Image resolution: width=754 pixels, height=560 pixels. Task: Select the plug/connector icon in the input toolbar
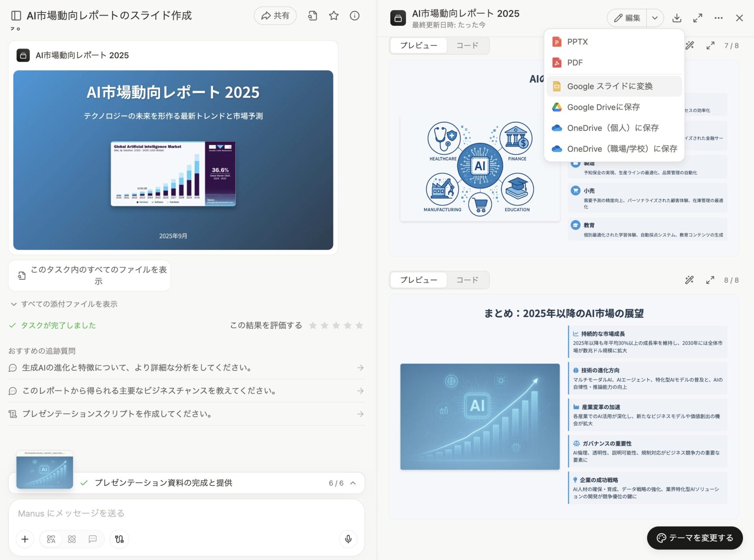(x=119, y=539)
